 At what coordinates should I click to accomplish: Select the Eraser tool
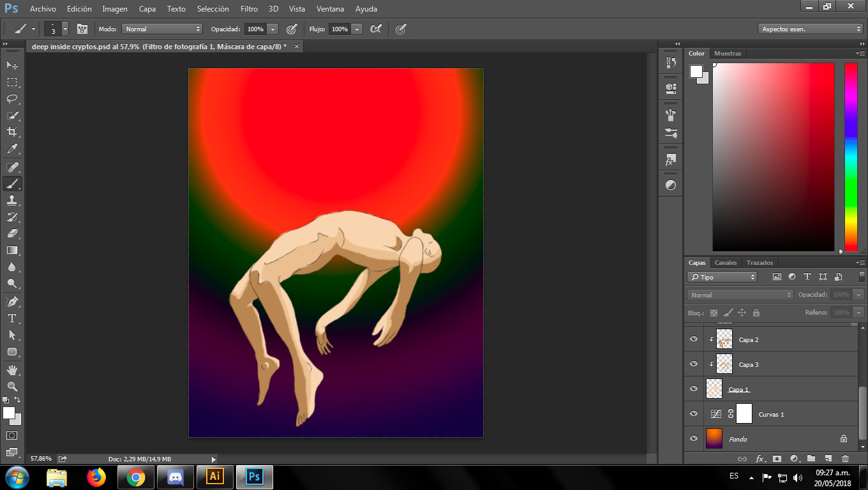pos(12,234)
